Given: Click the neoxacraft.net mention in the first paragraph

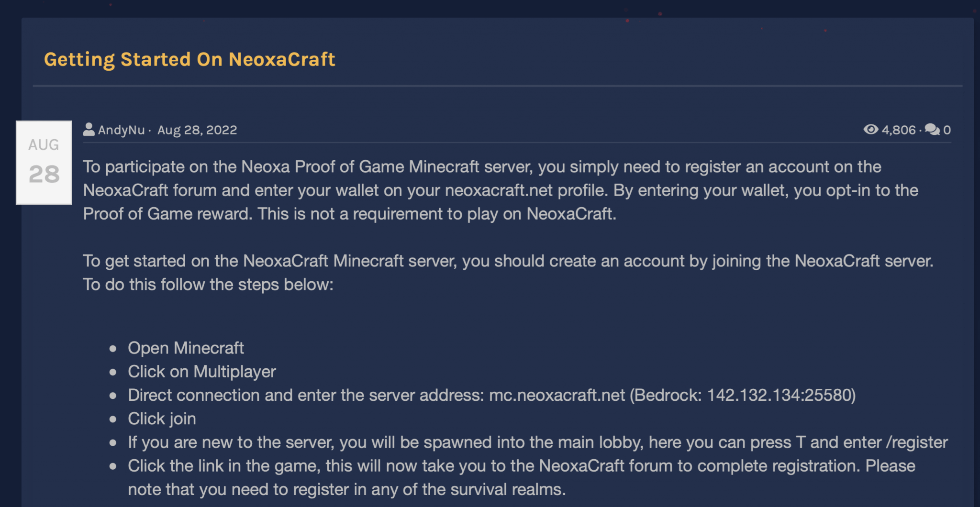Looking at the screenshot, I should (499, 190).
